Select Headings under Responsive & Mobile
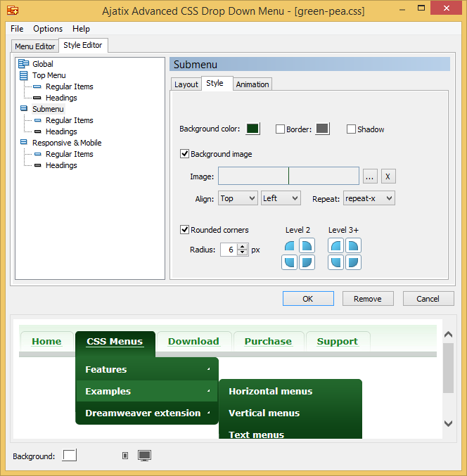 click(61, 165)
